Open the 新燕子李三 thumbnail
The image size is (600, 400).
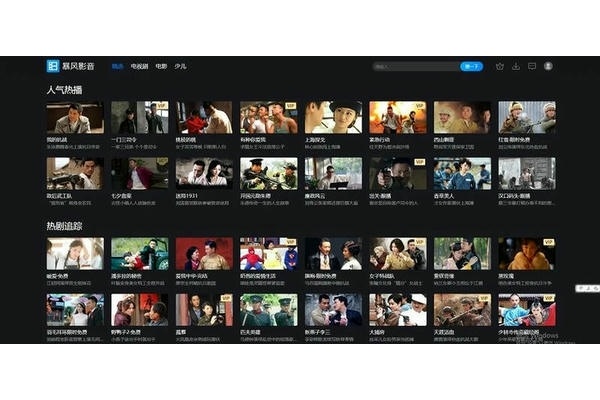pyautogui.click(x=333, y=310)
